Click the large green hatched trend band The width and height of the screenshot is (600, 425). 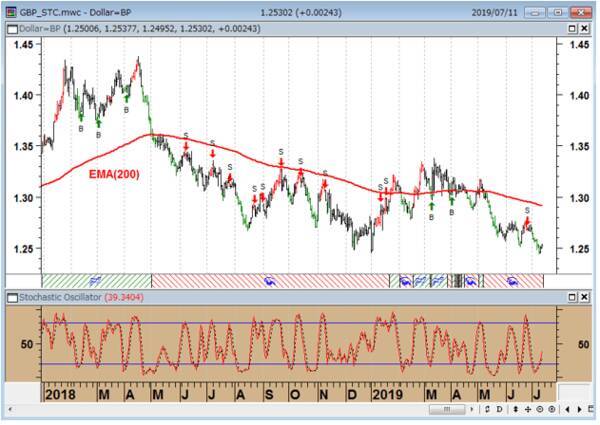[95, 280]
